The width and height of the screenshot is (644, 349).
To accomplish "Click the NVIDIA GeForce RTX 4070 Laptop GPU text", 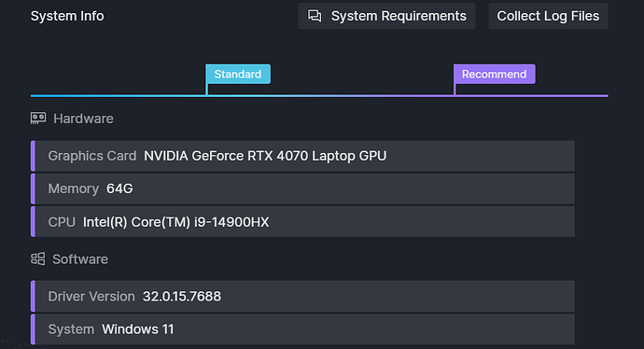I will [265, 156].
